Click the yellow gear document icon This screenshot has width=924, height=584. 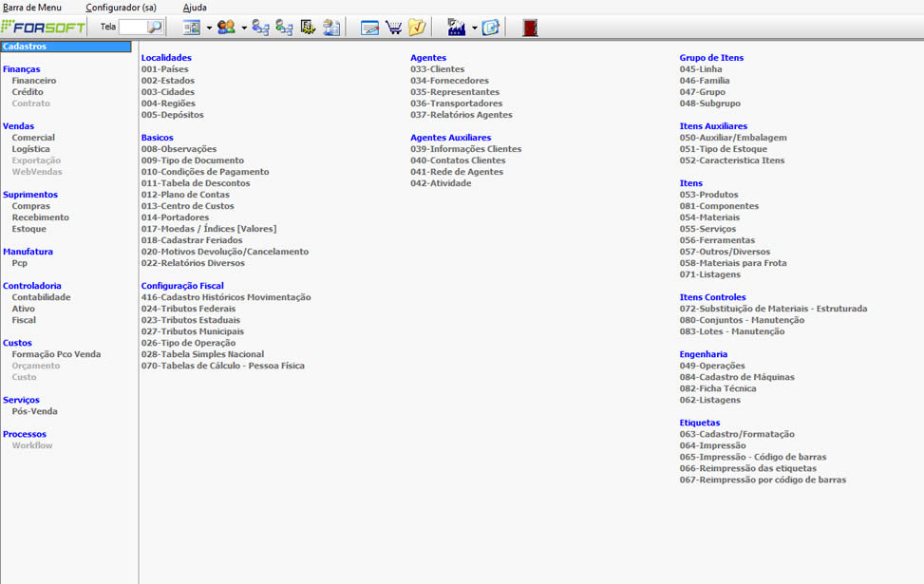tap(308, 28)
